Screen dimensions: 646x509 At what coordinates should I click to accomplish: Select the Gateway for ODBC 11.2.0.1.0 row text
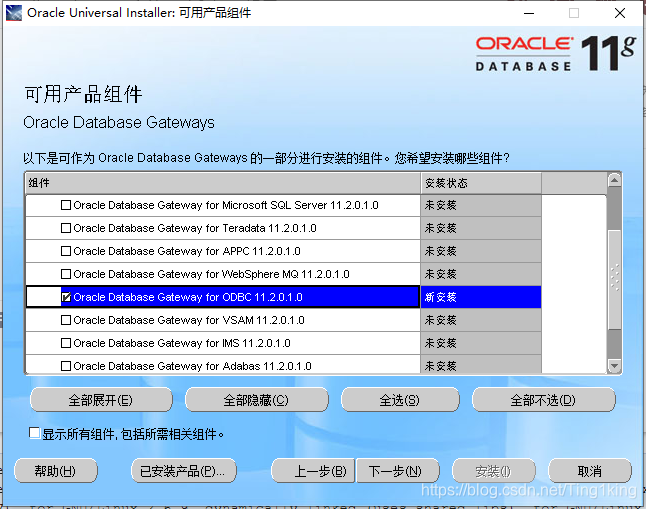[x=188, y=297]
